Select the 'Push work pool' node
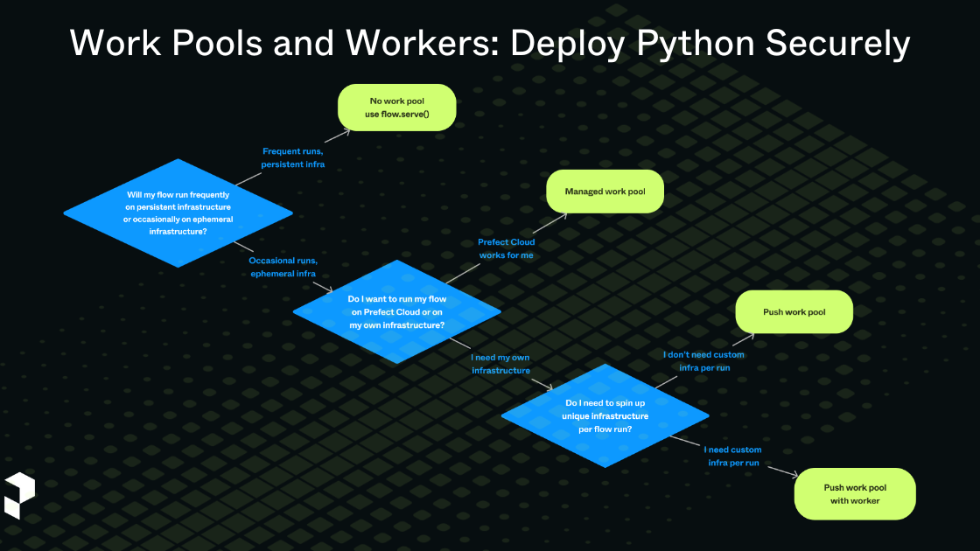Viewport: 980px width, 551px height. pos(794,311)
